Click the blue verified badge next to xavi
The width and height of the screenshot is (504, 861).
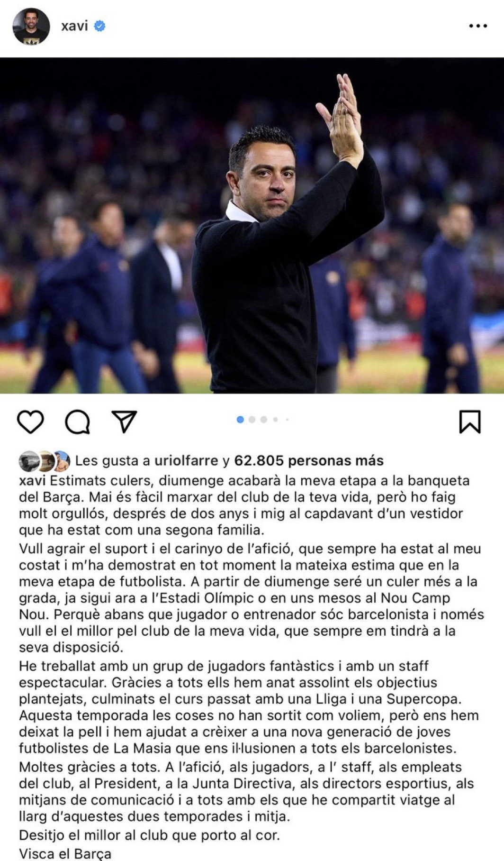pyautogui.click(x=99, y=26)
